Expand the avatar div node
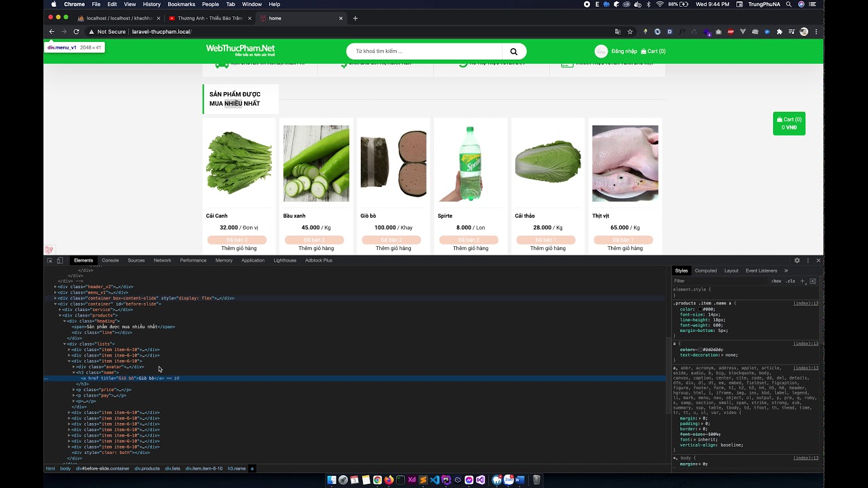 tap(73, 367)
